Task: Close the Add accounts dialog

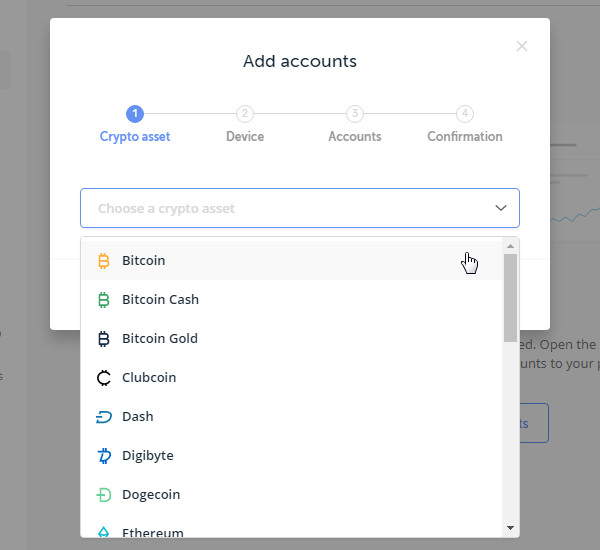Action: coord(522,46)
